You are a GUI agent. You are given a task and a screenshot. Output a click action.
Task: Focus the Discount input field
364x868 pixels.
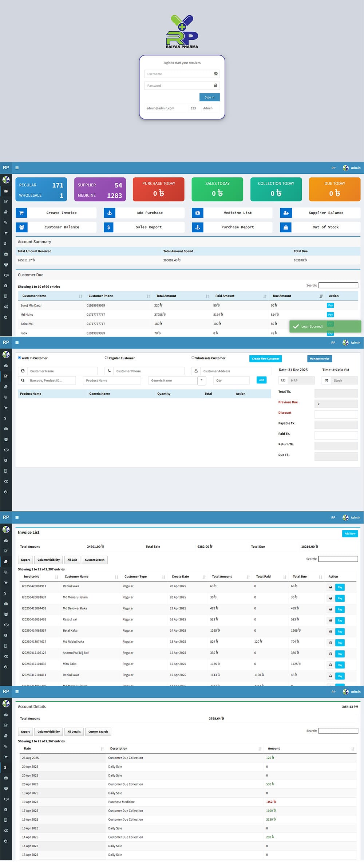(336, 414)
